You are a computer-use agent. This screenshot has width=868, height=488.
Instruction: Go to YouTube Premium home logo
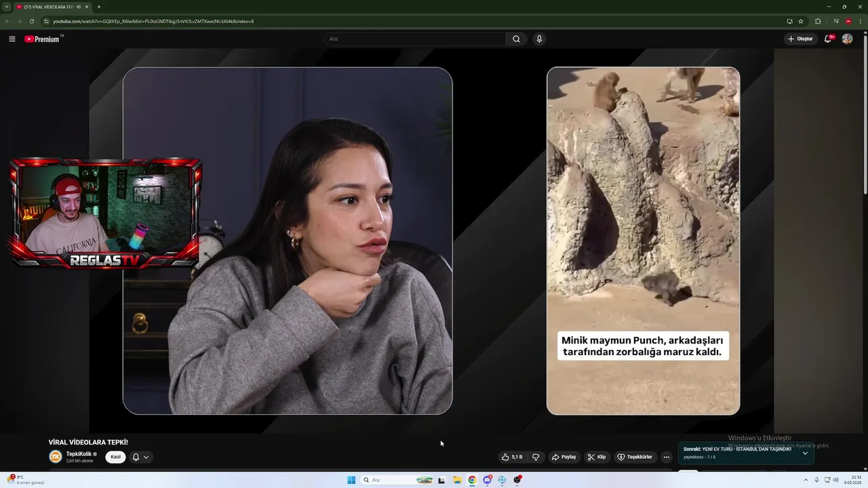tap(43, 39)
